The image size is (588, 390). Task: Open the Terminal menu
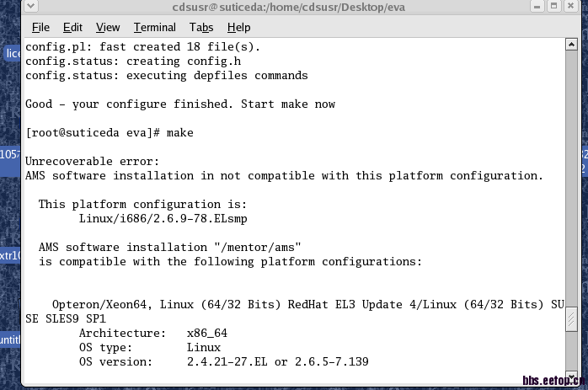(154, 28)
